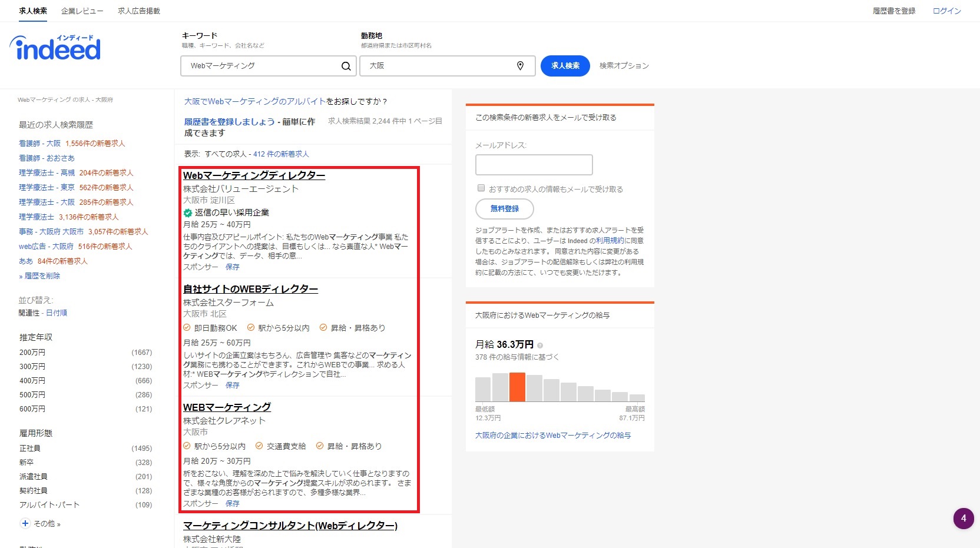
Task: Click the green responsive employer badge icon
Action: [187, 212]
